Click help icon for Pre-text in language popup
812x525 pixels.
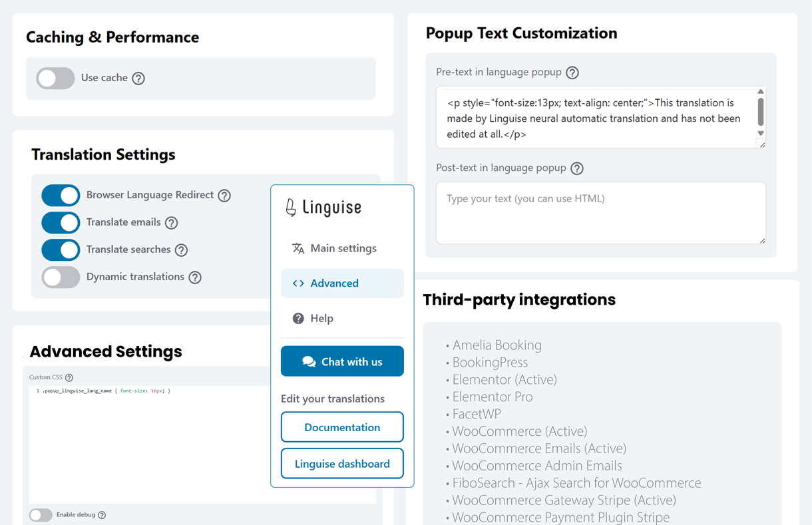pyautogui.click(x=572, y=73)
